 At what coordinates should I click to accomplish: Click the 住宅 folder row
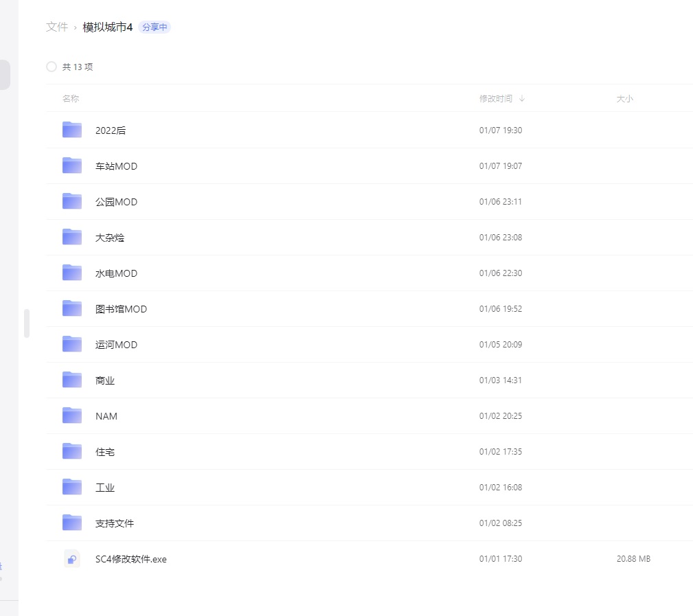click(x=275, y=452)
